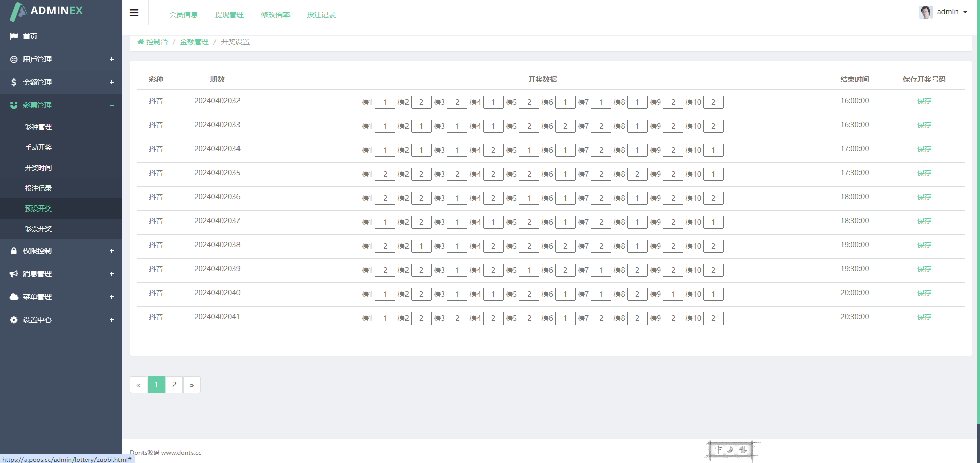Click the dollar sign 金额管理 icon
Image resolution: width=980 pixels, height=463 pixels.
(x=14, y=82)
